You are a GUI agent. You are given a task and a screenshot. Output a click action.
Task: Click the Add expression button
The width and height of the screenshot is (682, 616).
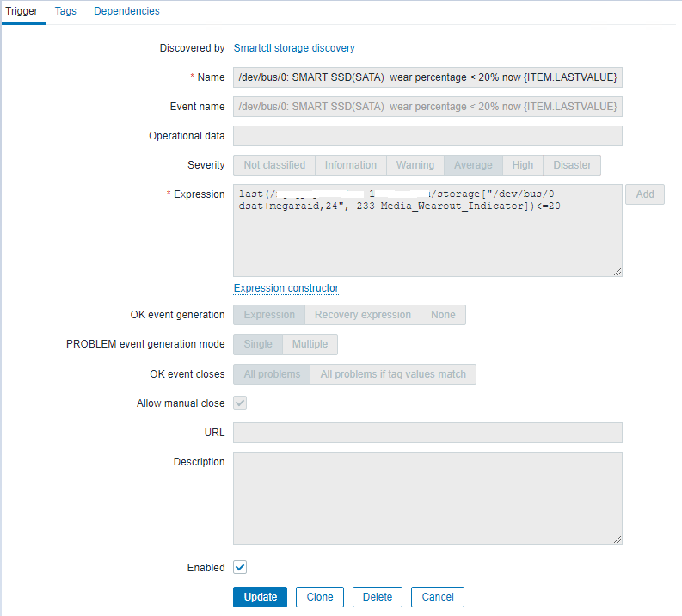[x=645, y=194]
